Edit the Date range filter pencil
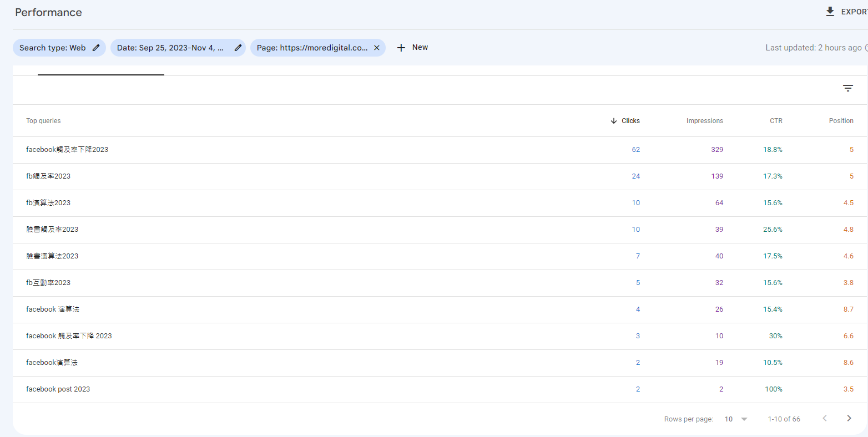 click(238, 48)
